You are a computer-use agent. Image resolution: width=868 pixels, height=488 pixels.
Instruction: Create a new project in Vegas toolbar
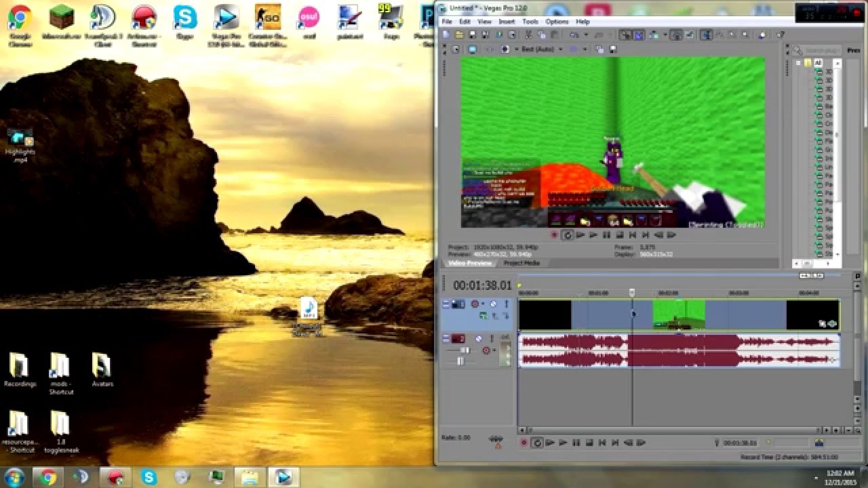(x=448, y=35)
